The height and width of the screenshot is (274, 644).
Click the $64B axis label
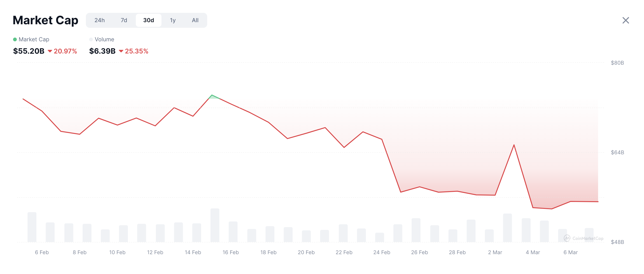[617, 152]
